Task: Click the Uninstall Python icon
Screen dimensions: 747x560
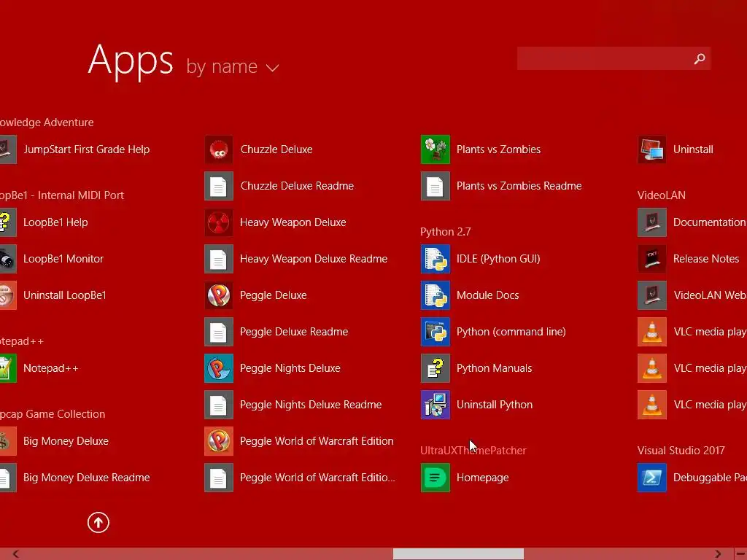Action: click(x=436, y=405)
